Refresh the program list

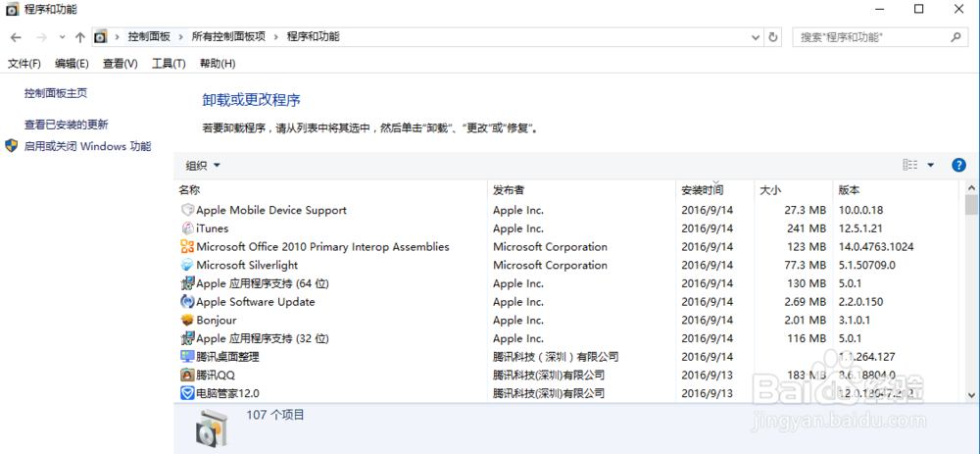773,37
